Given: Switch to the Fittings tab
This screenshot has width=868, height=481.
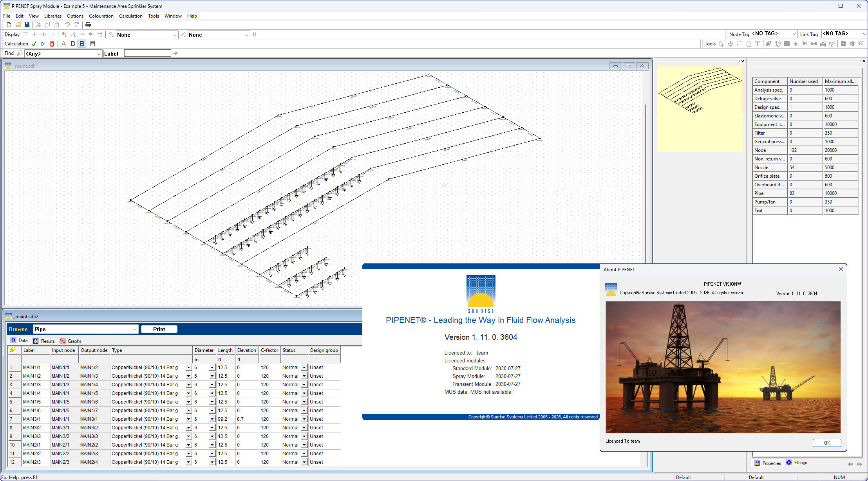Looking at the screenshot, I should [797, 463].
